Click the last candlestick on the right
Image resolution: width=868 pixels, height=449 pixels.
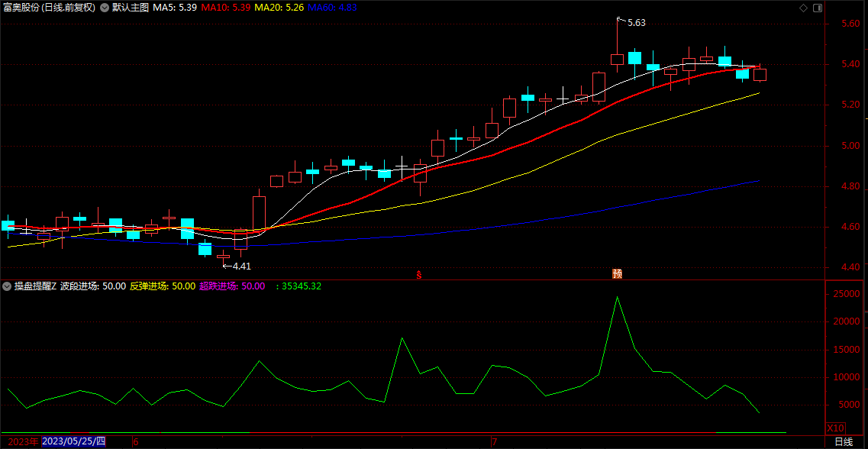click(760, 75)
